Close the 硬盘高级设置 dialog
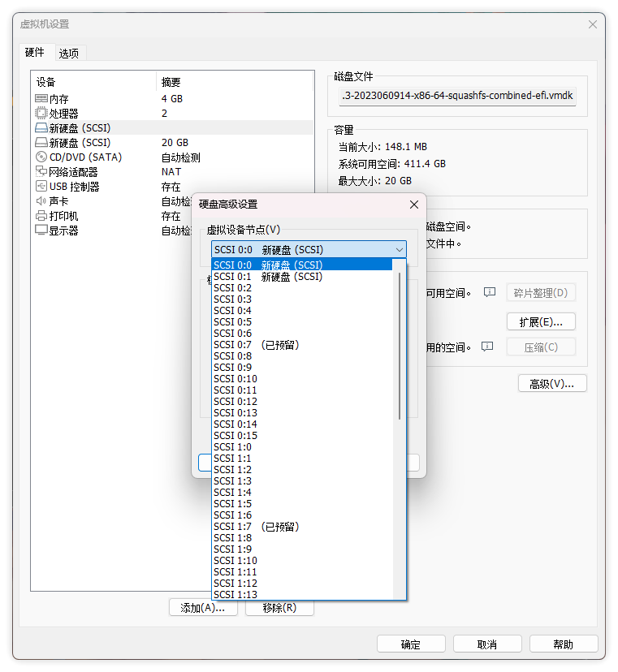Screen dimensions: 618x672 [414, 205]
